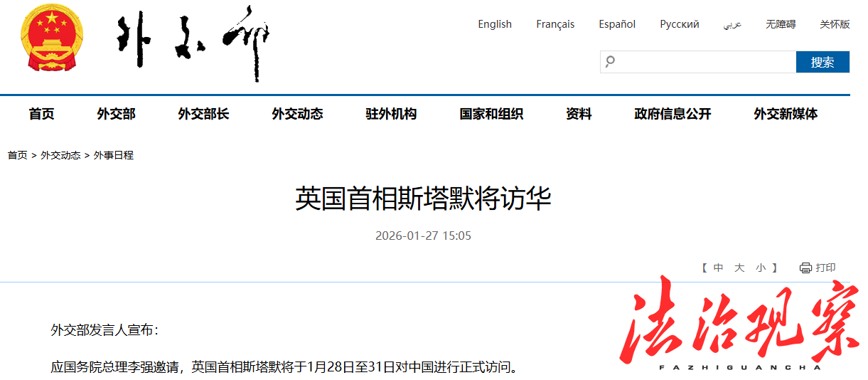Click the national emblem logo

tap(51, 38)
